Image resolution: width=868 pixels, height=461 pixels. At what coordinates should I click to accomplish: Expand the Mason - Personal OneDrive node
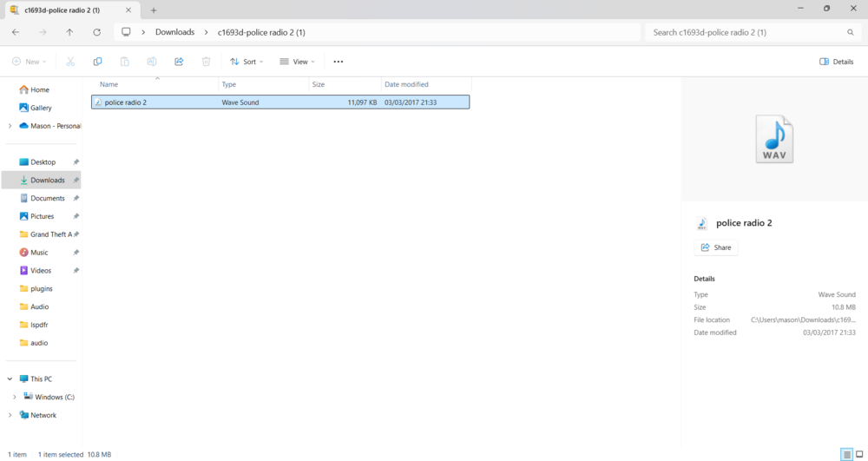[x=10, y=126]
